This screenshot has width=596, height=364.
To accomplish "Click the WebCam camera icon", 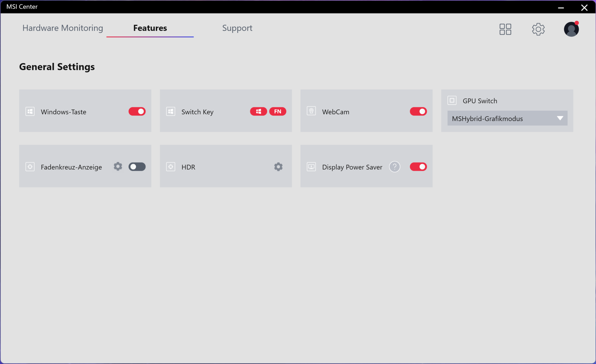I will (x=311, y=111).
